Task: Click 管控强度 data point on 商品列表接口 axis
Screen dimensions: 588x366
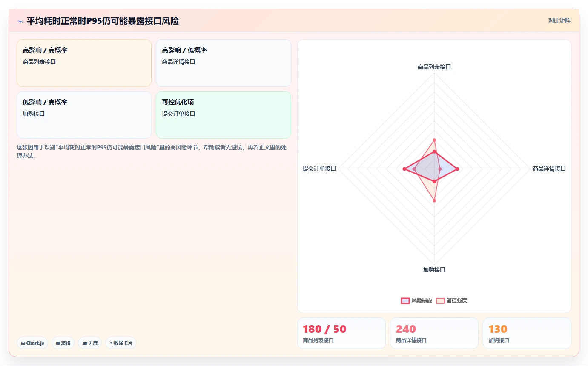Action: click(434, 140)
